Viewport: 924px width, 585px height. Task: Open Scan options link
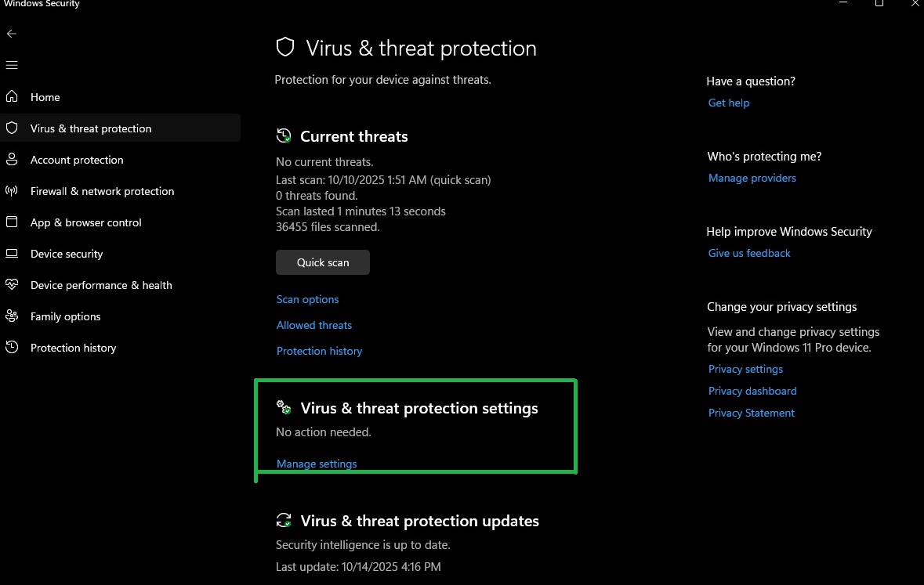coord(308,299)
